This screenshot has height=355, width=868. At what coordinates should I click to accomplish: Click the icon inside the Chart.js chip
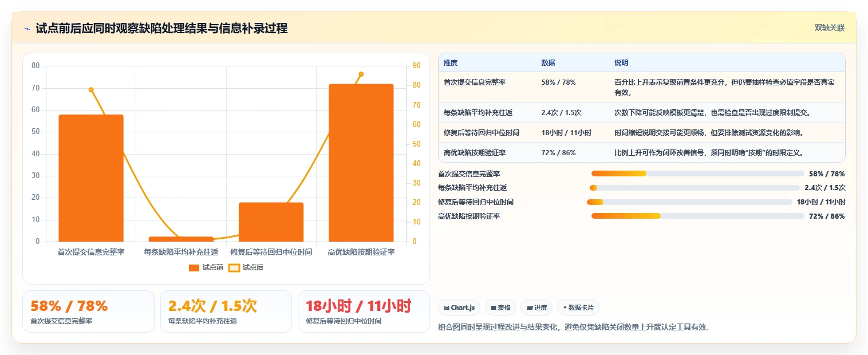pos(447,308)
